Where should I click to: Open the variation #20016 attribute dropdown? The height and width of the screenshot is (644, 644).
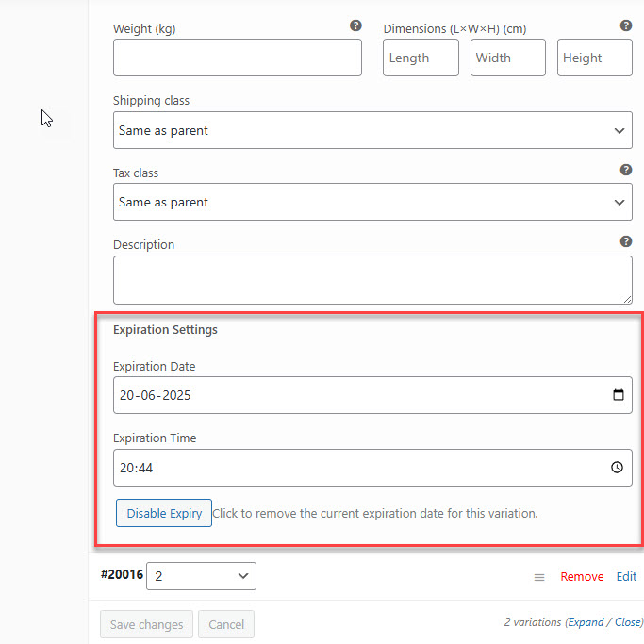[x=201, y=576]
